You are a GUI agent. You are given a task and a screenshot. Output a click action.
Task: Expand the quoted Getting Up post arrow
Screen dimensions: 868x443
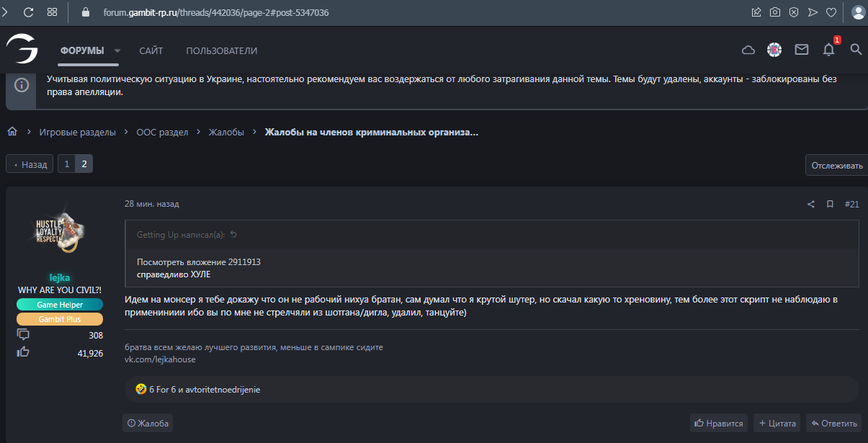coord(233,235)
